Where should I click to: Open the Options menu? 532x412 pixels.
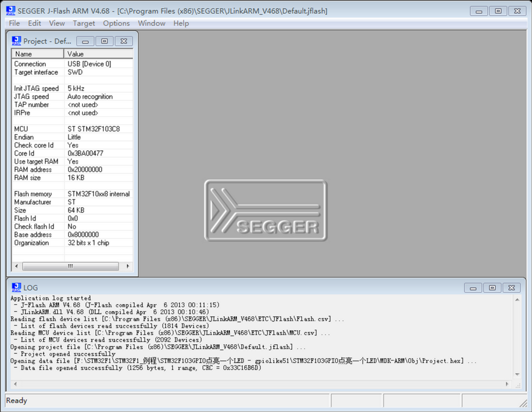click(116, 23)
